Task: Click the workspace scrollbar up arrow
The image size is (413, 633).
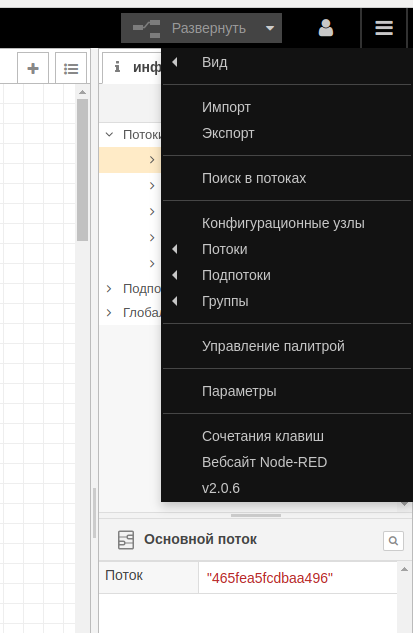Action: (83, 92)
